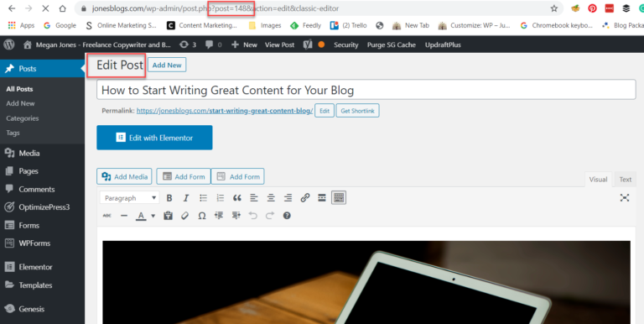This screenshot has width=644, height=324.
Task: Click the post title input field
Action: (366, 90)
